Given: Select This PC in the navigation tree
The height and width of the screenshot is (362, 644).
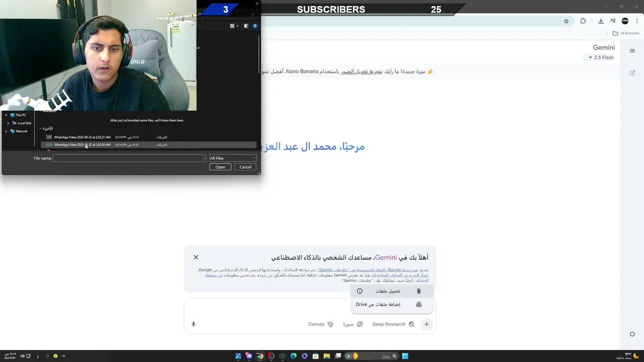Looking at the screenshot, I should coord(18,115).
